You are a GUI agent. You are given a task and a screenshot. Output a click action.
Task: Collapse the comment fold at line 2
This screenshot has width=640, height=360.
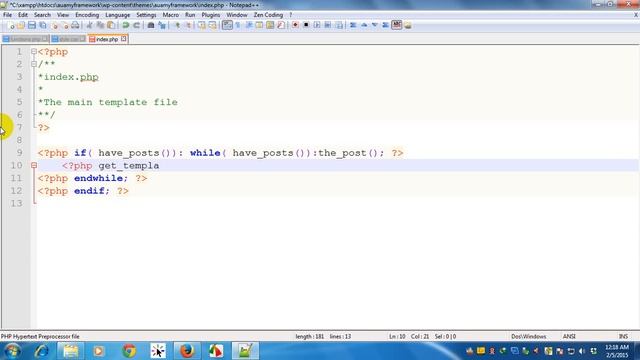[34, 64]
